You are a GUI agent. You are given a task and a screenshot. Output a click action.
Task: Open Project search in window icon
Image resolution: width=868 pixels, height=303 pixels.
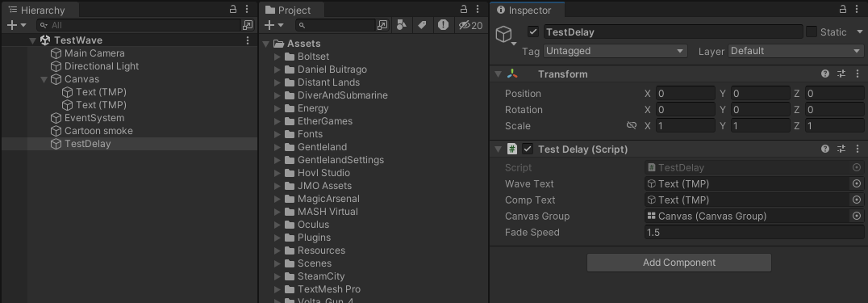[x=382, y=25]
